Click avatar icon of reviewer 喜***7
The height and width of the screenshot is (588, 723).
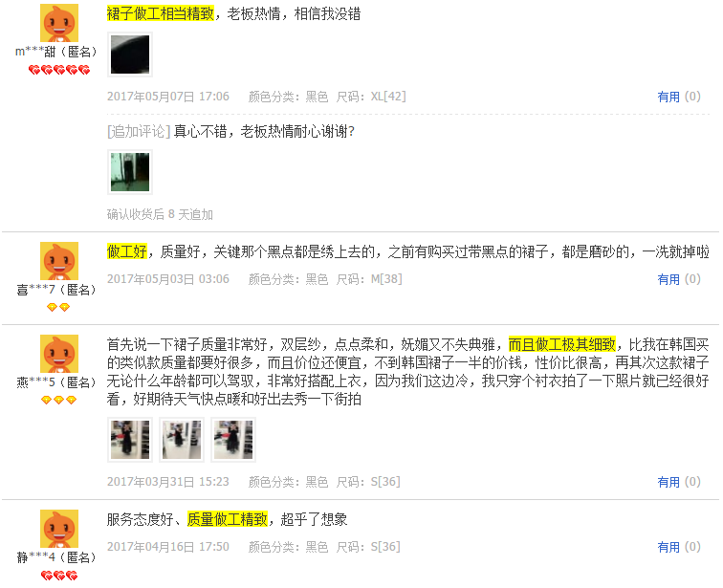(x=59, y=261)
